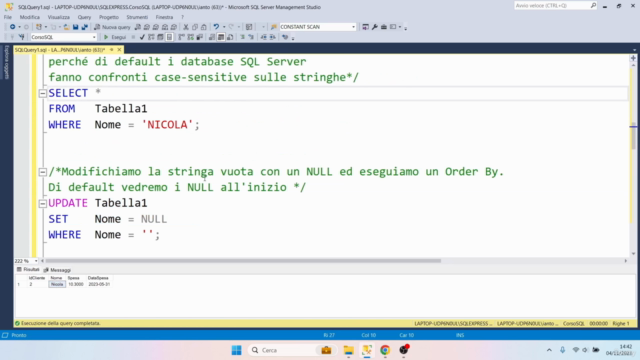The width and height of the screenshot is (640, 360).
Task: Open the Finestra menu
Action: [164, 17]
